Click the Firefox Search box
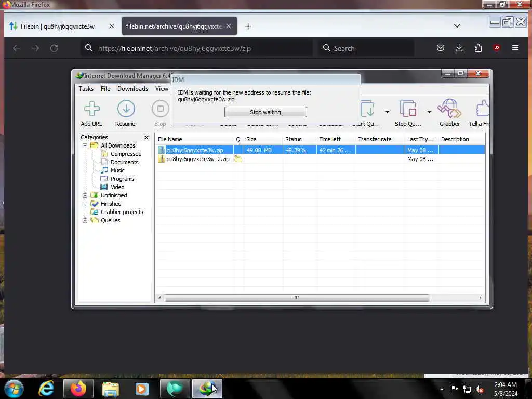 [x=366, y=48]
